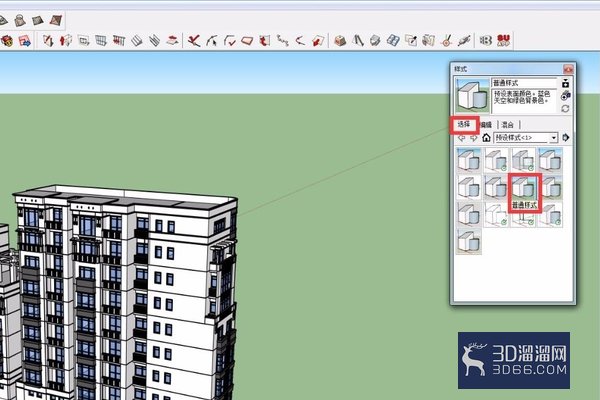Navigate back in the Styles browser
Viewport: 600px width, 400px height.
[x=462, y=137]
